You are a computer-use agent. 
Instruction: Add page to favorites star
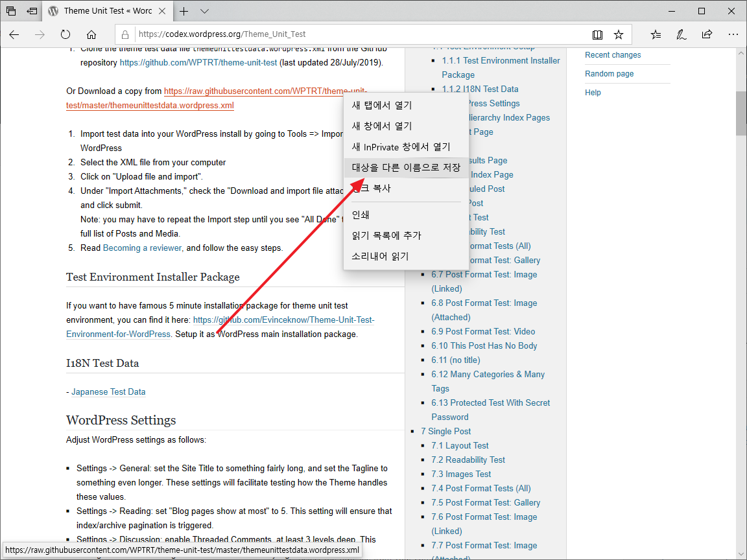[619, 34]
